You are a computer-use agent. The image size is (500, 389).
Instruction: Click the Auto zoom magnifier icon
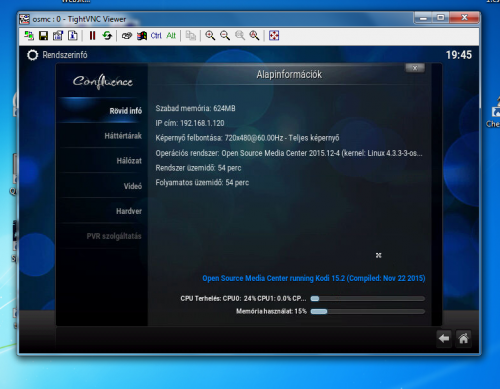pyautogui.click(x=254, y=36)
